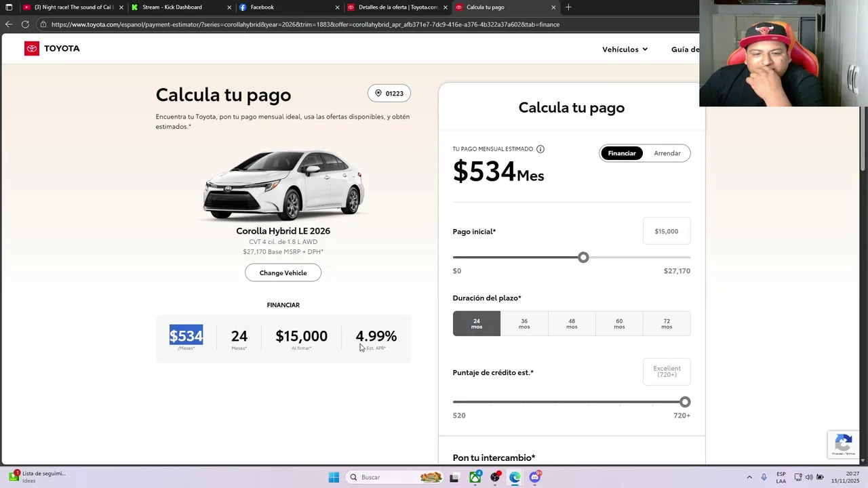Select the Financiar option
This screenshot has width=868, height=488.
[622, 153]
